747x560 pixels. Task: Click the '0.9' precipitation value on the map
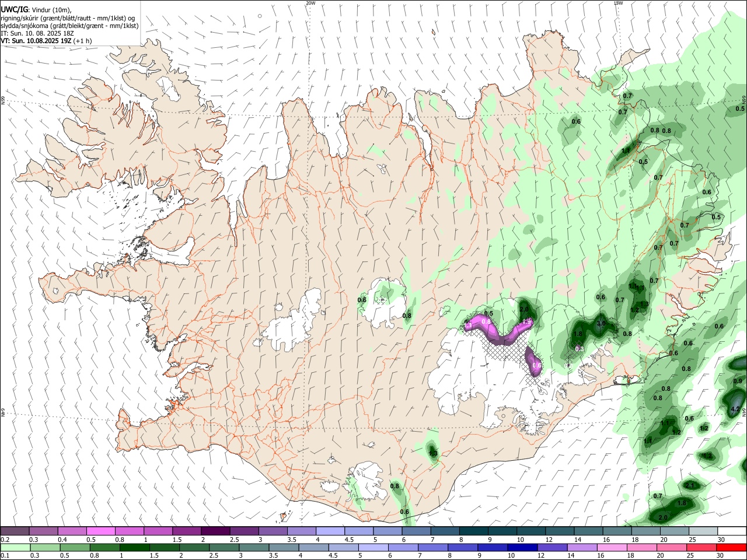(x=738, y=381)
